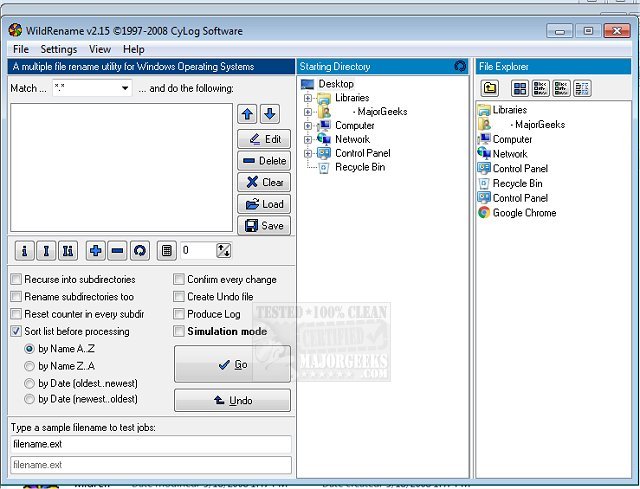Click the sample filename input field

click(x=150, y=443)
